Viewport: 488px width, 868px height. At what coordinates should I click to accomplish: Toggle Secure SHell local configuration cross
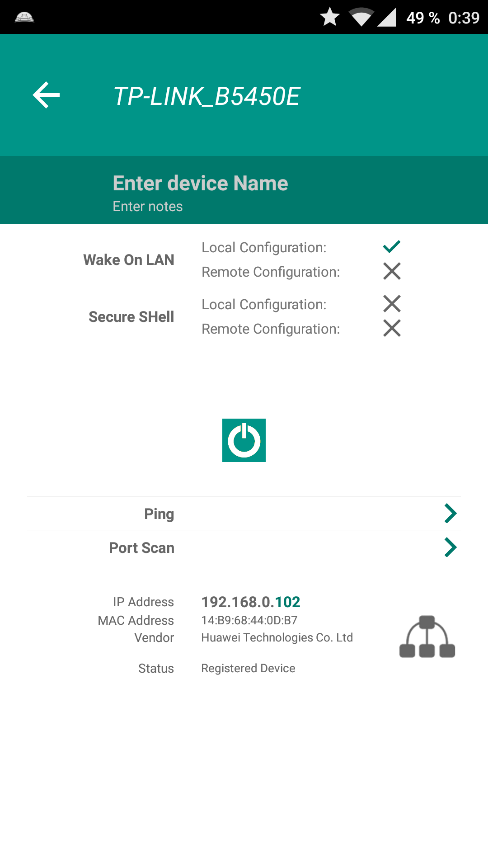point(392,304)
